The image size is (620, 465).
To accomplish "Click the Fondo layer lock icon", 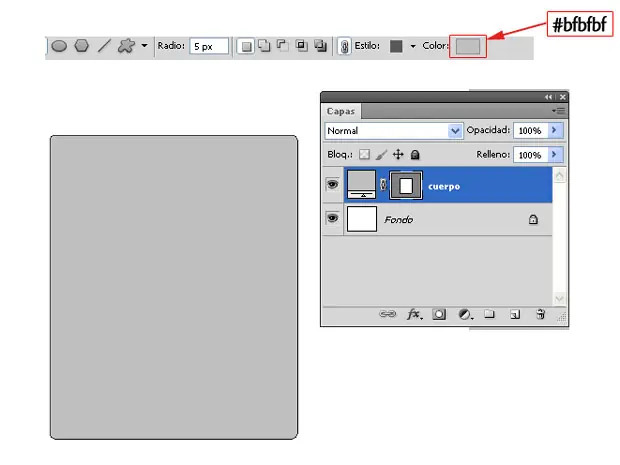I will 533,219.
